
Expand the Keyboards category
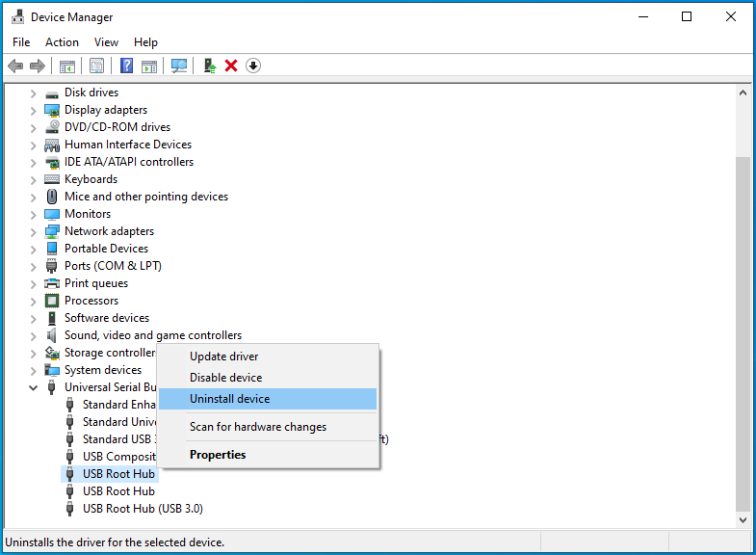34,179
